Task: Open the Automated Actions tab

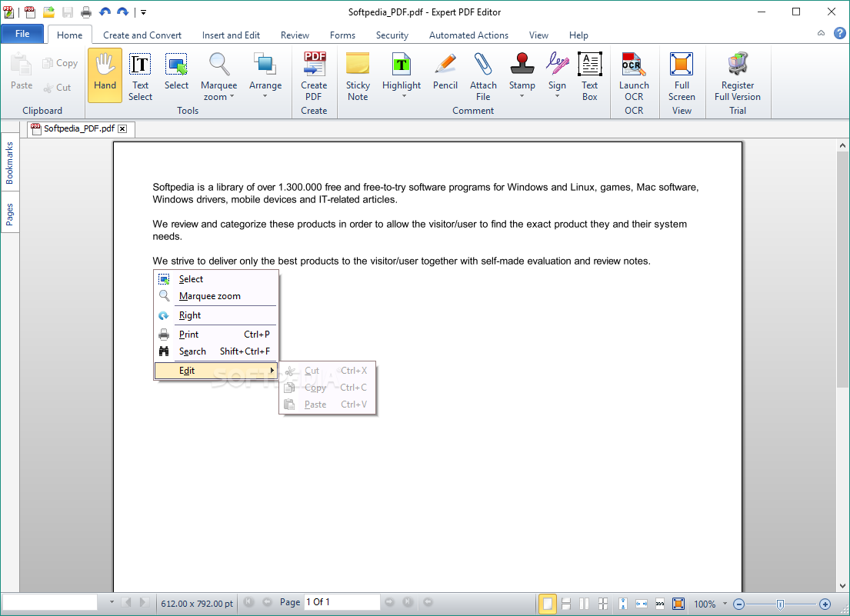Action: 468,35
